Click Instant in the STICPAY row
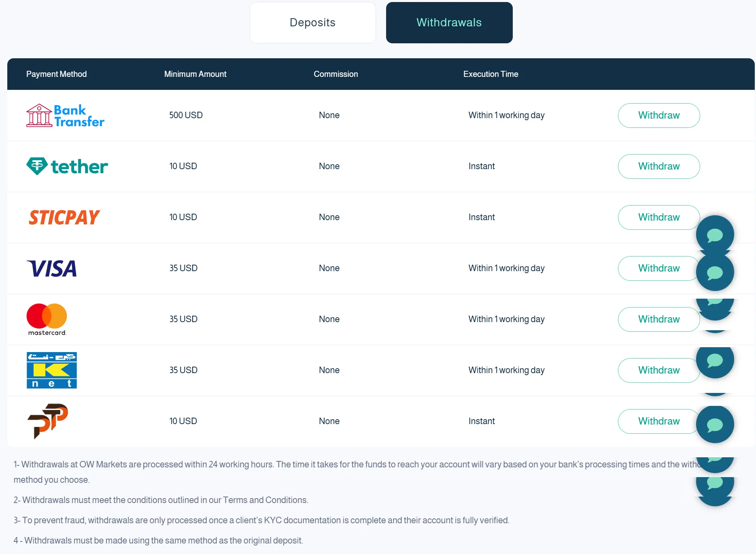This screenshot has width=756, height=554. [x=482, y=217]
